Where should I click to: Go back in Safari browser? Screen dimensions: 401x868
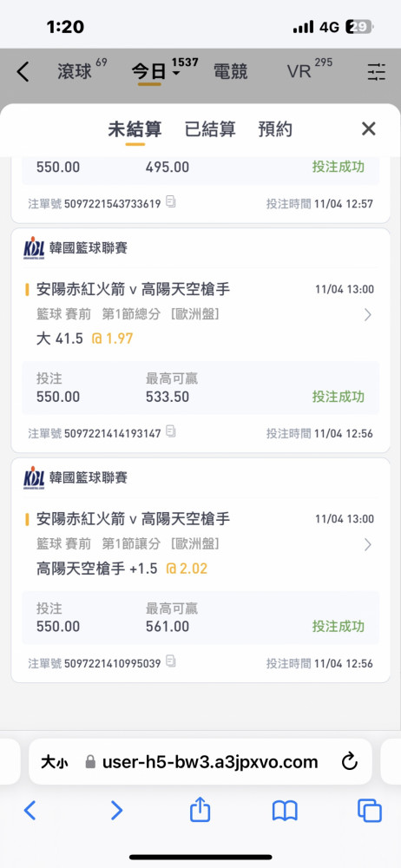tap(30, 811)
